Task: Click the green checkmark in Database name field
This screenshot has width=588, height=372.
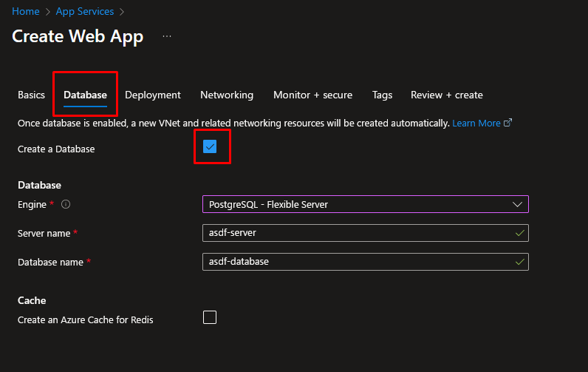Action: point(519,262)
